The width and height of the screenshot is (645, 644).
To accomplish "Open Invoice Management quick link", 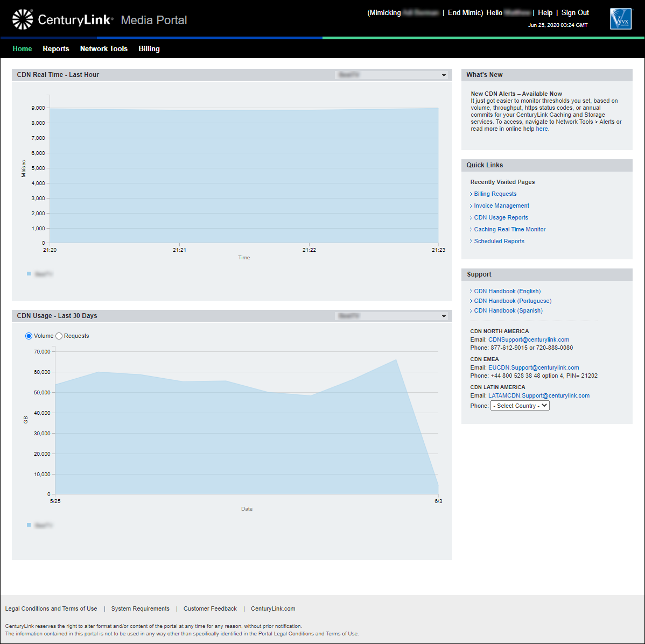I will tap(501, 206).
